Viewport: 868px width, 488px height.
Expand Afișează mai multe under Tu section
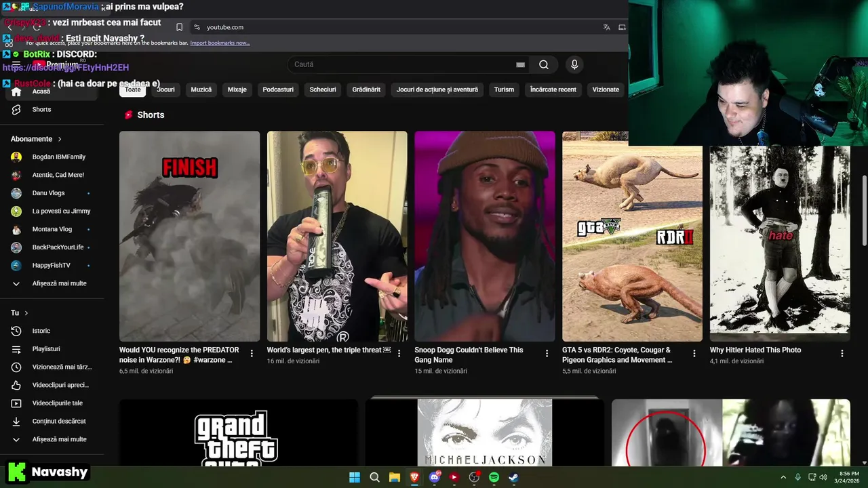point(52,439)
